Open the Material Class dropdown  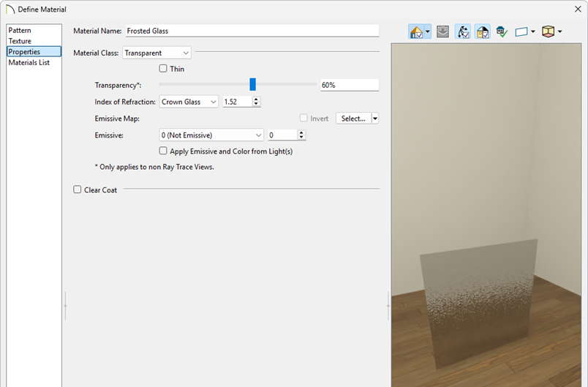pos(157,53)
